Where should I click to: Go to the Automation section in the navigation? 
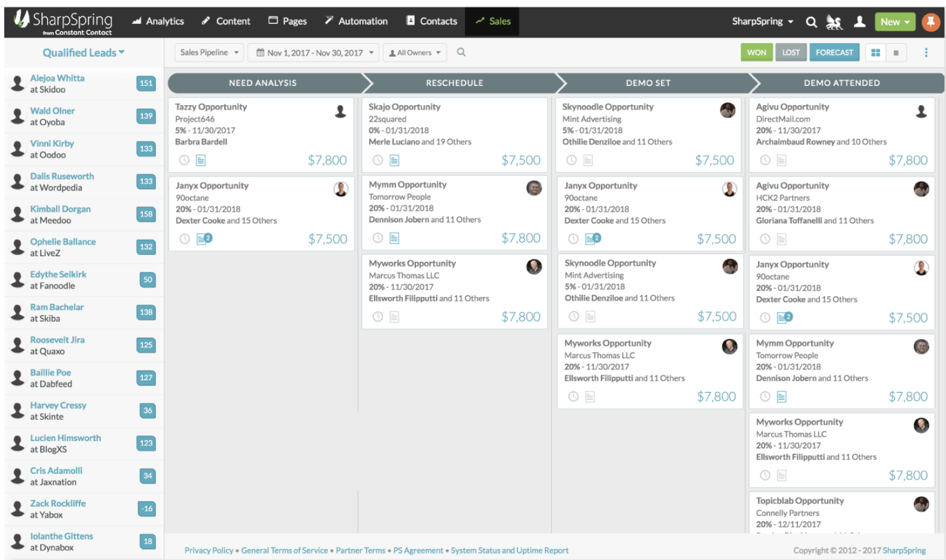[356, 21]
